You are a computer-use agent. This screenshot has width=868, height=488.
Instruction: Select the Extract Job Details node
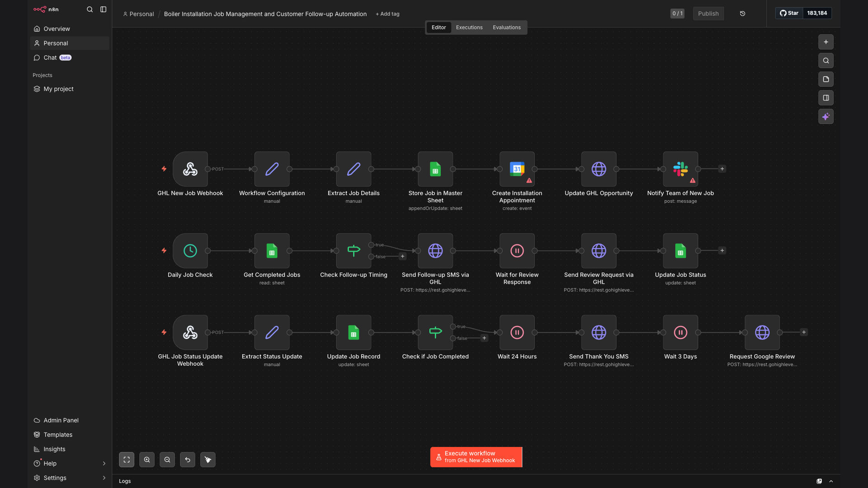[354, 169]
